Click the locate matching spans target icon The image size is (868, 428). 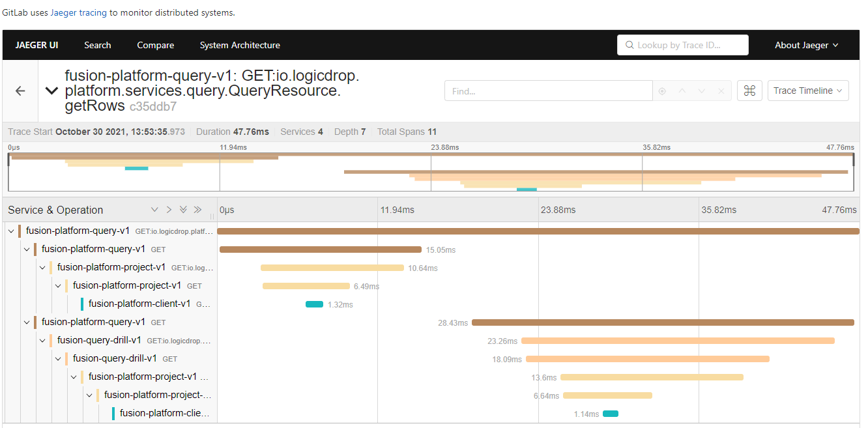(x=662, y=91)
